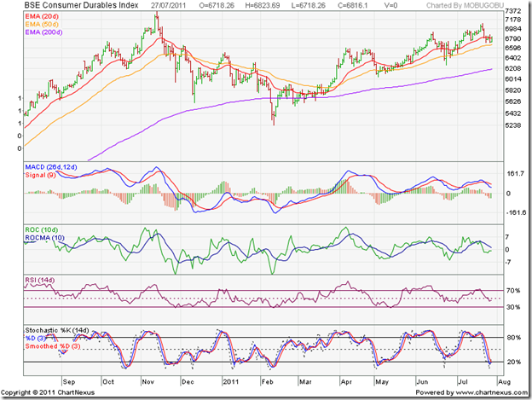Click the Feb month marker on axis

[268, 382]
